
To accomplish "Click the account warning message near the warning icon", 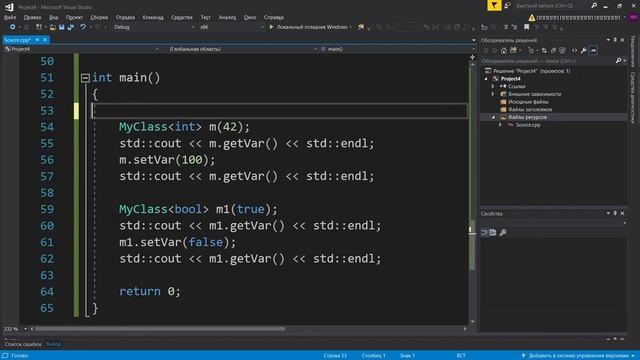I will pyautogui.click(x=578, y=18).
